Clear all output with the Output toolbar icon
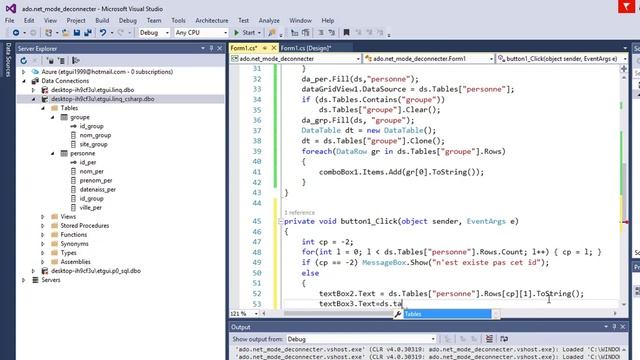 click(489, 339)
